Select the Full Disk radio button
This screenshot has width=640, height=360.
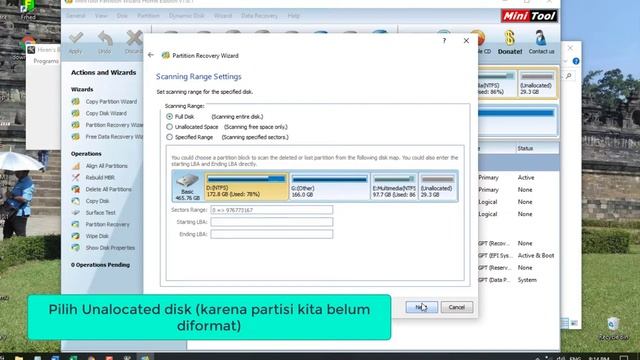coord(169,117)
